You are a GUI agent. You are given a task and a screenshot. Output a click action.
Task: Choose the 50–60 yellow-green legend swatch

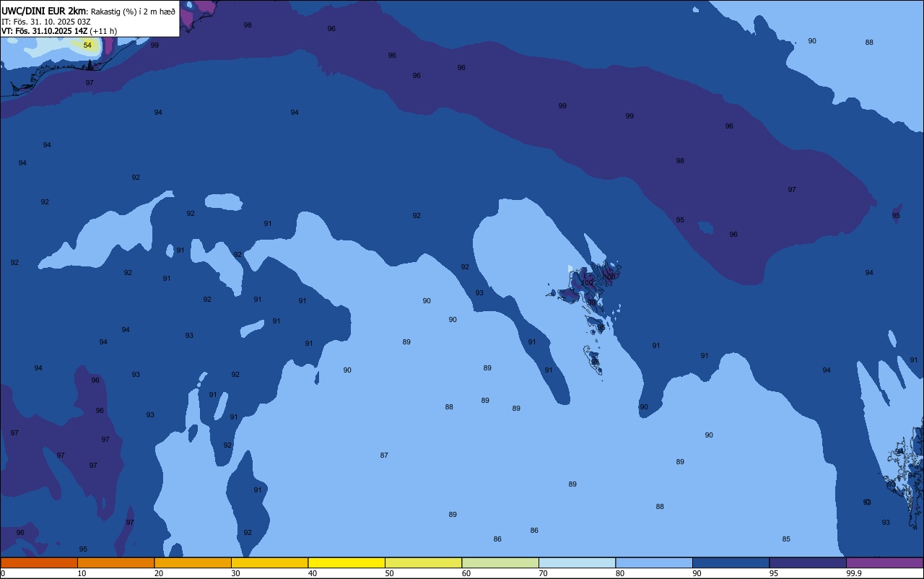(423, 562)
